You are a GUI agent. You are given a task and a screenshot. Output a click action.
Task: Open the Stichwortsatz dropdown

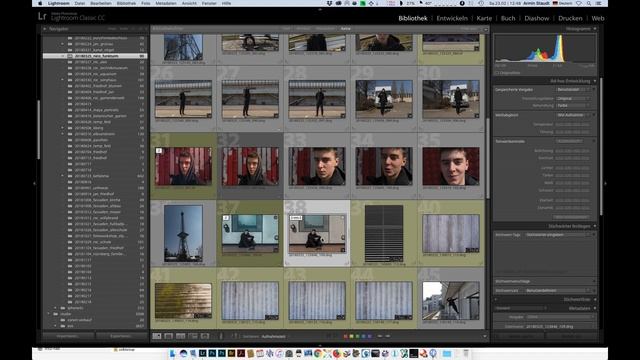[558, 291]
